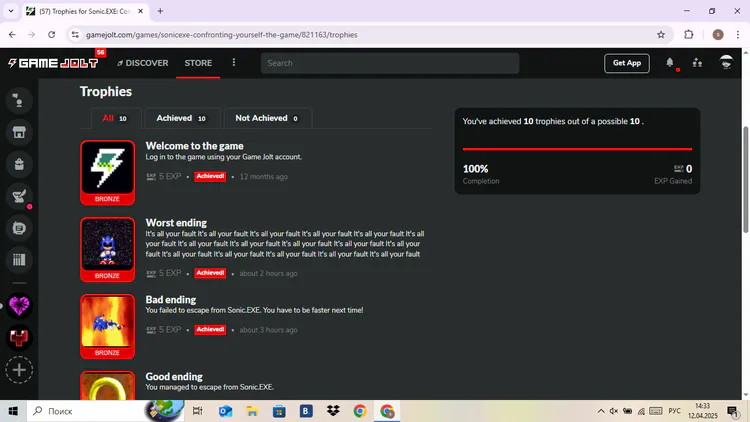The image size is (750, 422).
Task: Click the Worst ending title
Action: click(176, 223)
